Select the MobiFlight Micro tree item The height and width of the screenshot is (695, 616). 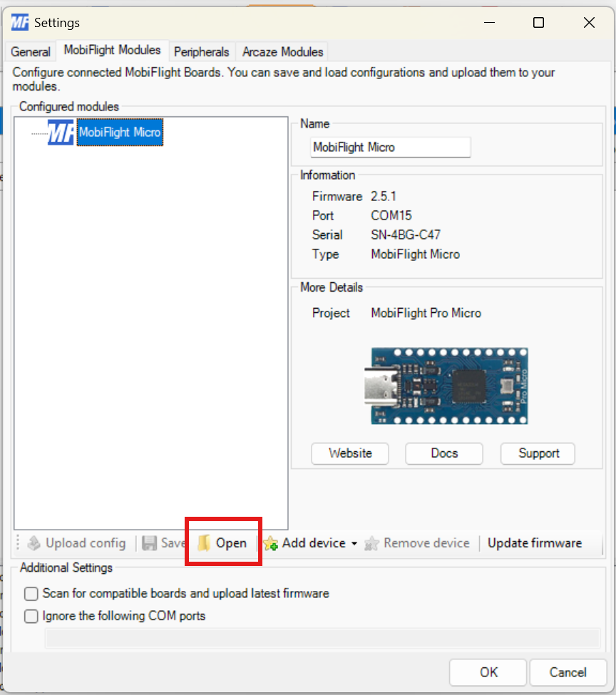click(x=120, y=132)
